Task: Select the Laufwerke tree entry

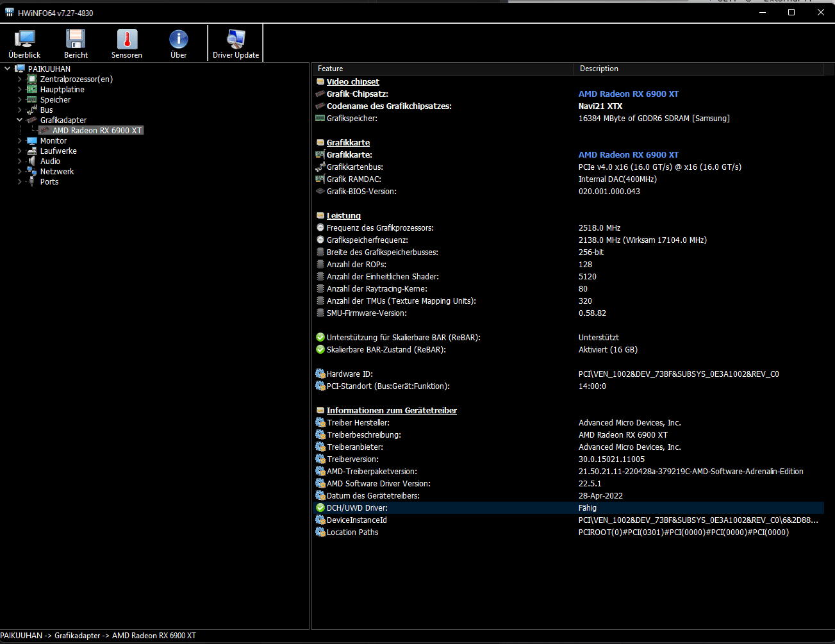Action: click(58, 151)
